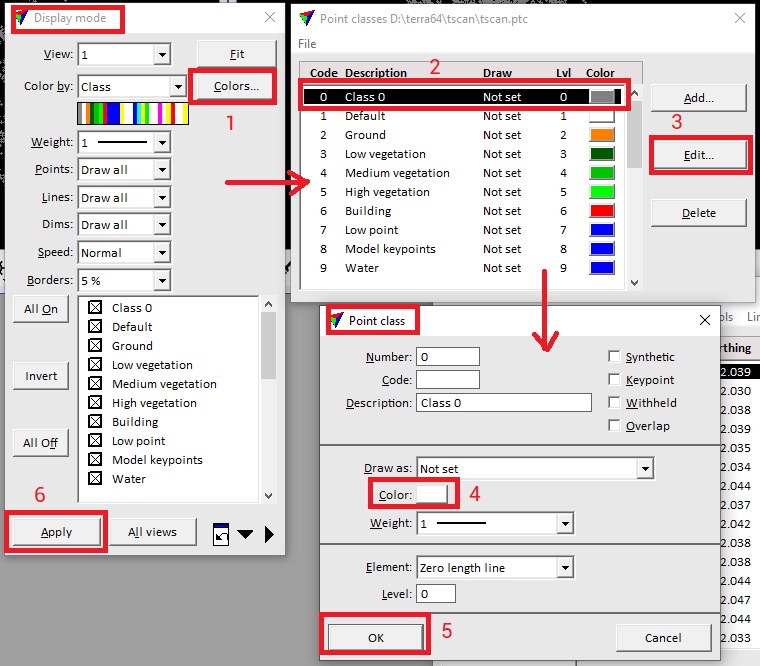Click Apply in Display mode dialog
Screen dimensions: 760x666
tap(56, 532)
